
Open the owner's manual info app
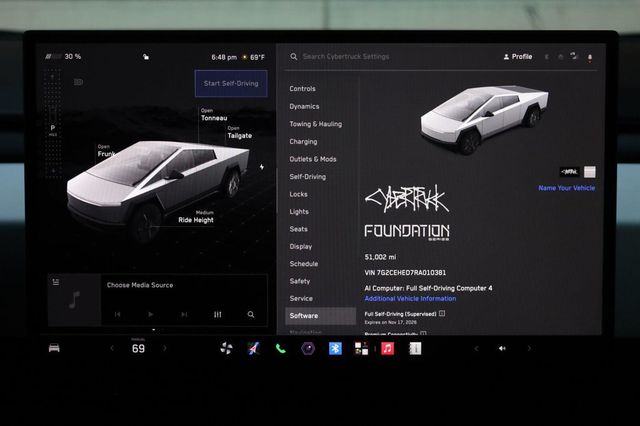(415, 348)
